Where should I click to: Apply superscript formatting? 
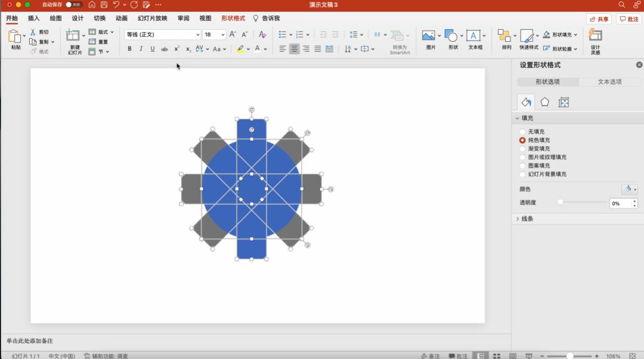pyautogui.click(x=176, y=48)
